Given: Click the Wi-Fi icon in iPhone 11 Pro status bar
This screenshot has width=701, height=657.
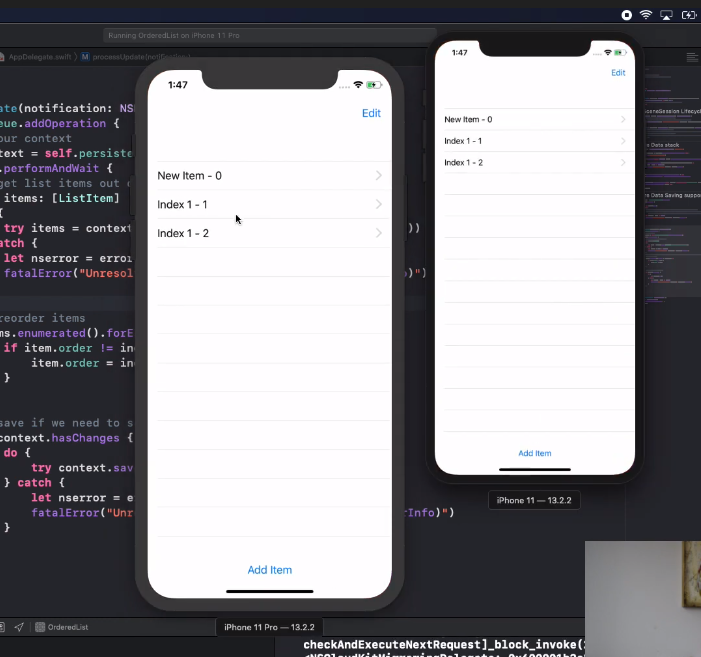Looking at the screenshot, I should pyautogui.click(x=358, y=84).
